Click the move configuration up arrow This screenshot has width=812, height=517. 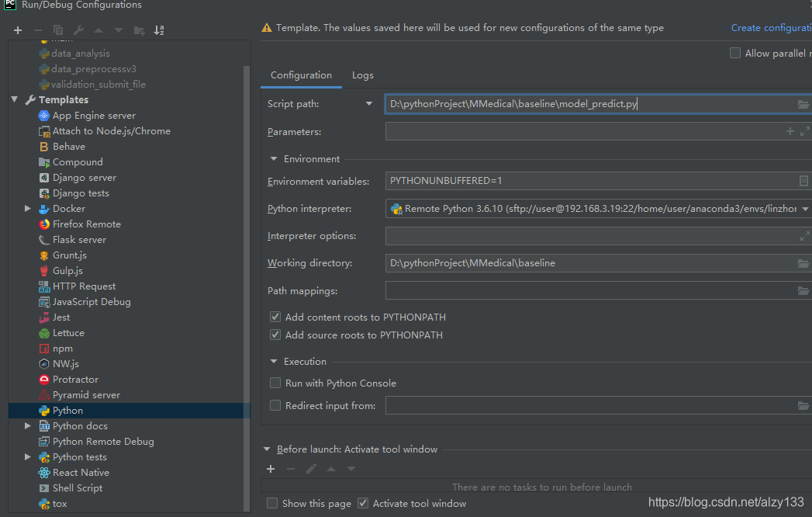pos(98,30)
